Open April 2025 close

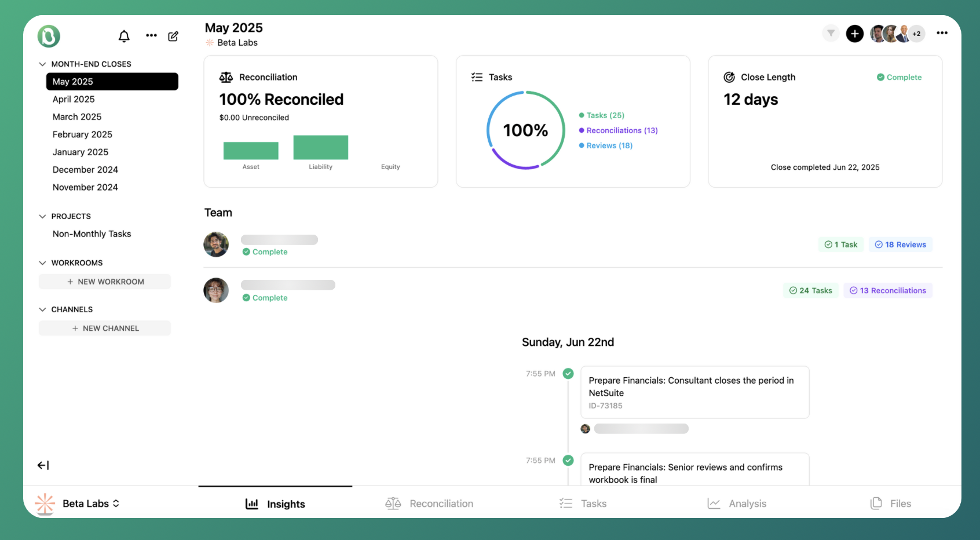(74, 100)
